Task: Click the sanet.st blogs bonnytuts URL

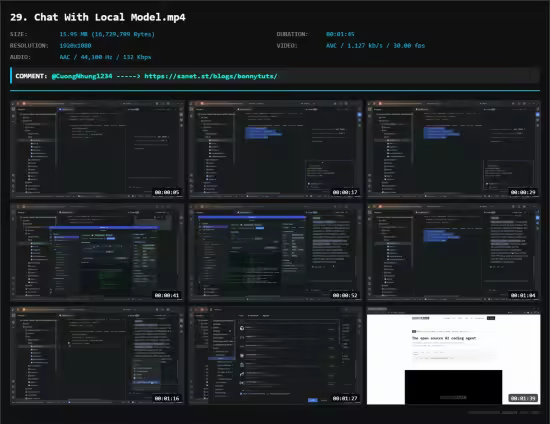Action: click(211, 76)
